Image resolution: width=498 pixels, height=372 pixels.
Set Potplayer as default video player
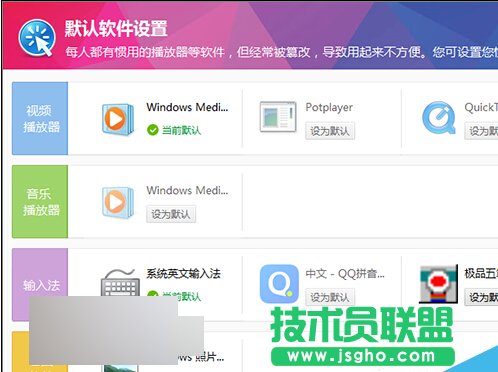330,131
